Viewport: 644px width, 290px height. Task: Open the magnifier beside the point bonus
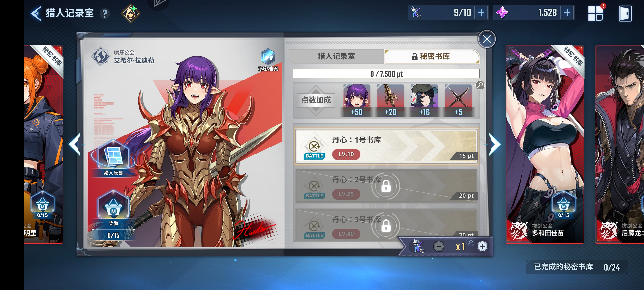point(480,85)
